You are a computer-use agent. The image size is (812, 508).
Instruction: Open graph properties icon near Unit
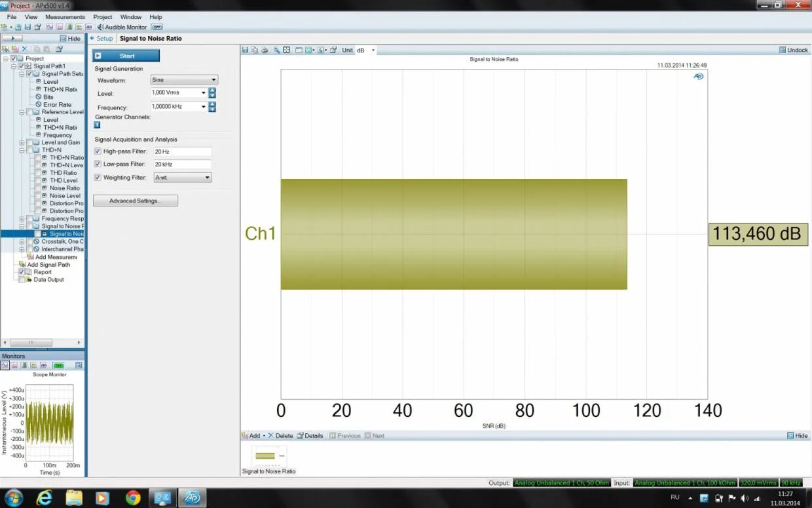pos(333,50)
